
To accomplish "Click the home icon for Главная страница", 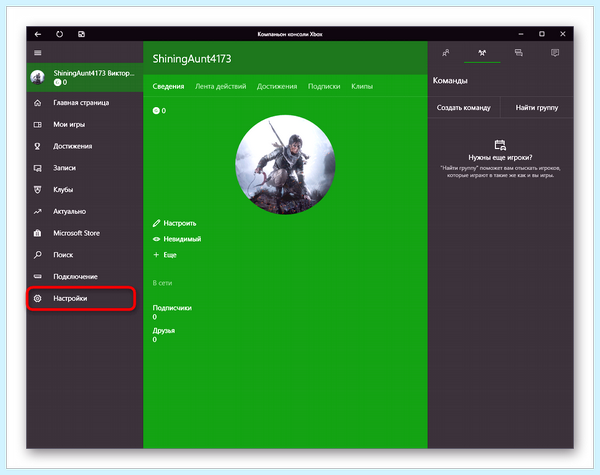I will (x=38, y=103).
